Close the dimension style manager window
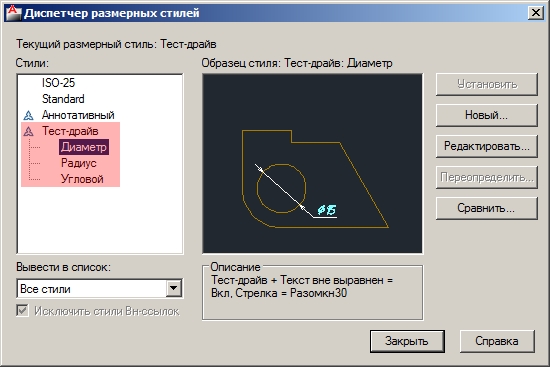The image size is (550, 367). pos(536,13)
